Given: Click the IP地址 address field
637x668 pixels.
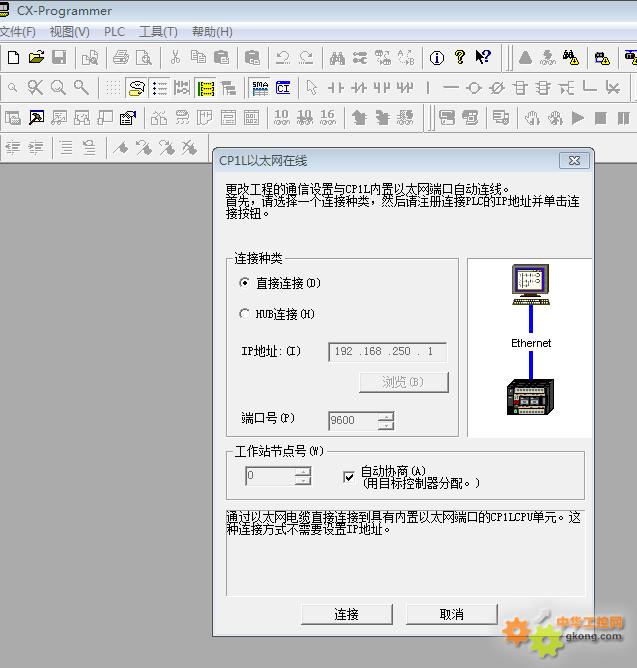Looking at the screenshot, I should [x=388, y=351].
